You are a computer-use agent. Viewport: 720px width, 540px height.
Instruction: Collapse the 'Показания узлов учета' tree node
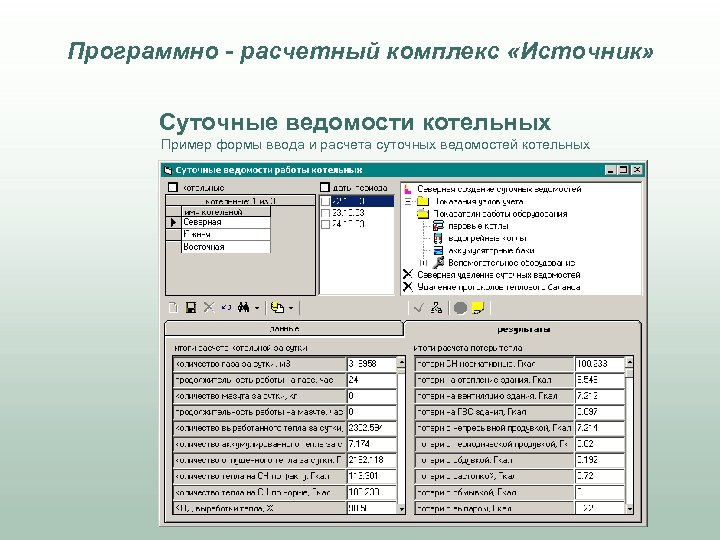(x=408, y=202)
